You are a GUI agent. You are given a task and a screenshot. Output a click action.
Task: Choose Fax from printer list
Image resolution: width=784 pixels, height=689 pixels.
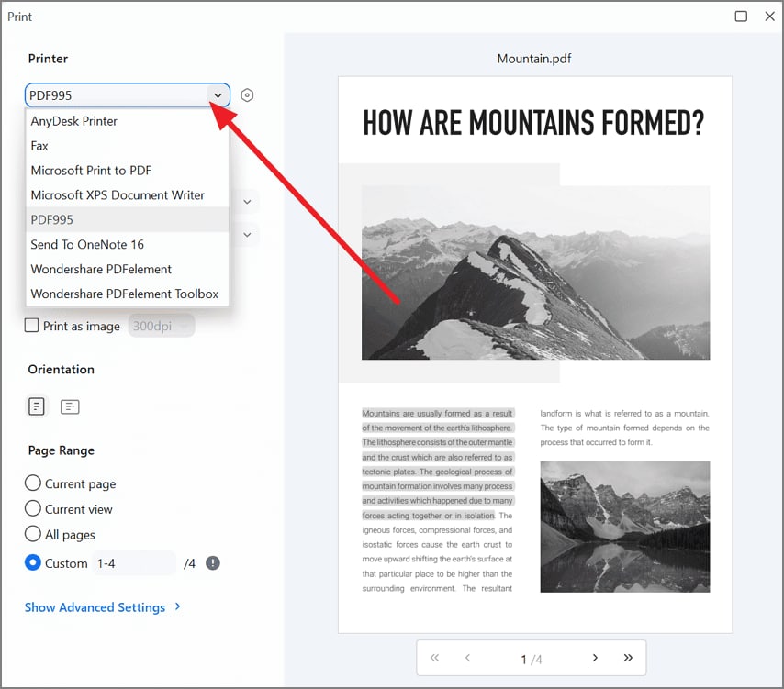[127, 146]
